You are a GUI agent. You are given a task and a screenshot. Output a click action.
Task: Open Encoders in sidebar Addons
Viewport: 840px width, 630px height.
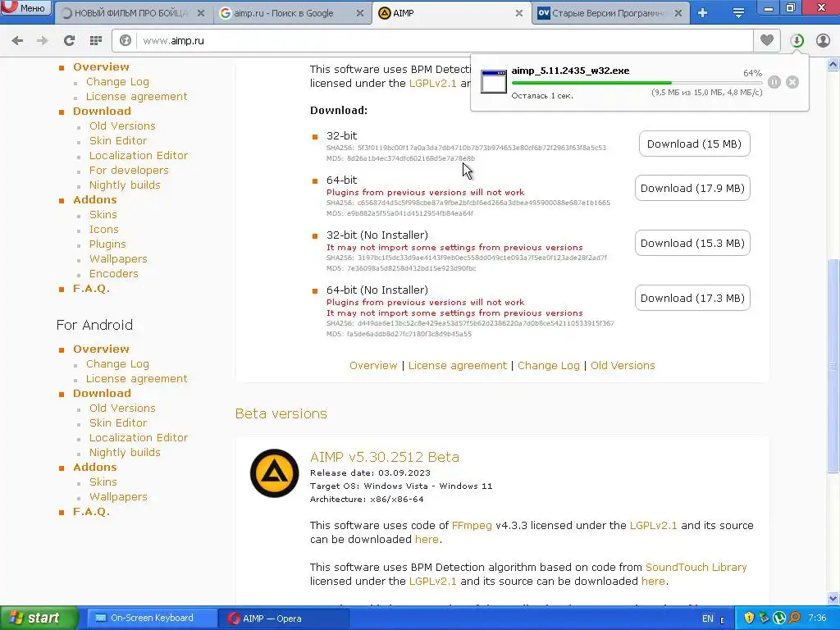[x=113, y=273]
